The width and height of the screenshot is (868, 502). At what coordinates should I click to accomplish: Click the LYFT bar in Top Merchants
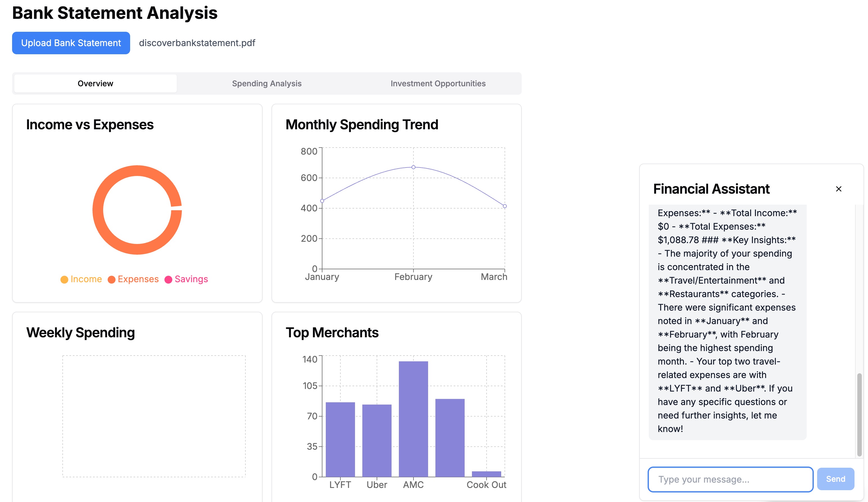340,439
